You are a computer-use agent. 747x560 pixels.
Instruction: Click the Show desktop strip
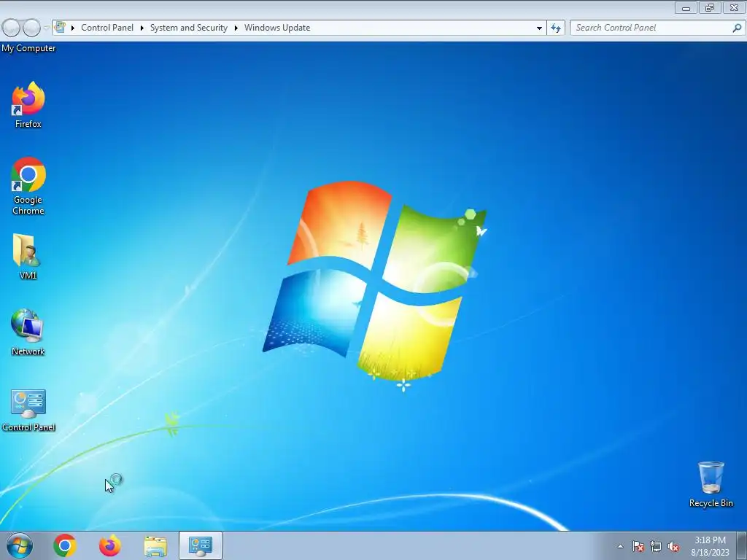742,545
